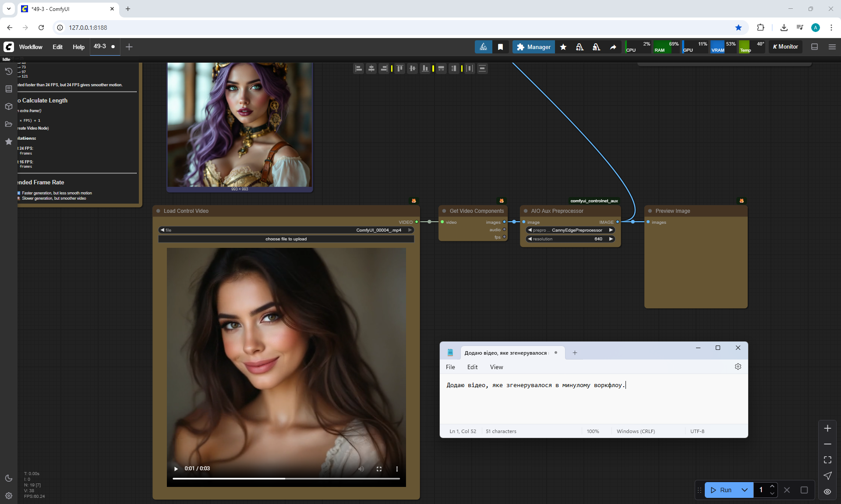Open the View menu in Notepad
The height and width of the screenshot is (504, 841).
click(496, 367)
